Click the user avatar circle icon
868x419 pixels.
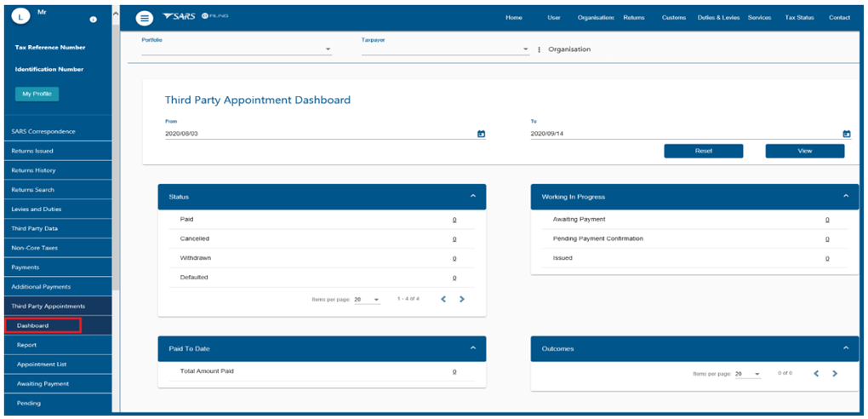(x=23, y=17)
